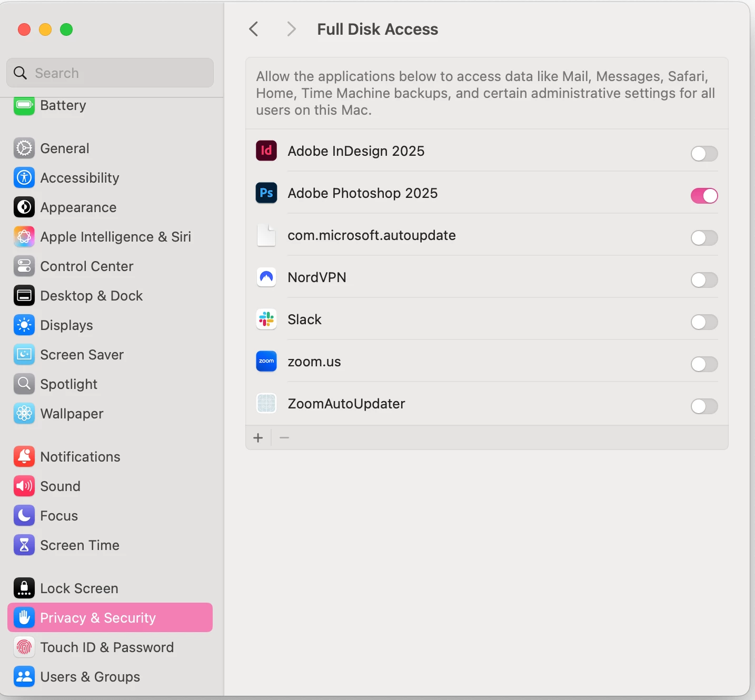
Task: Click the Desktop & Dock icon
Action: (x=24, y=296)
